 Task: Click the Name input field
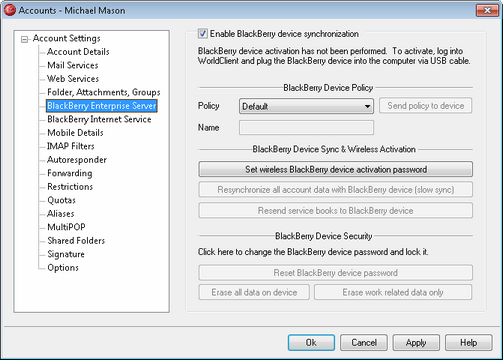[306, 128]
